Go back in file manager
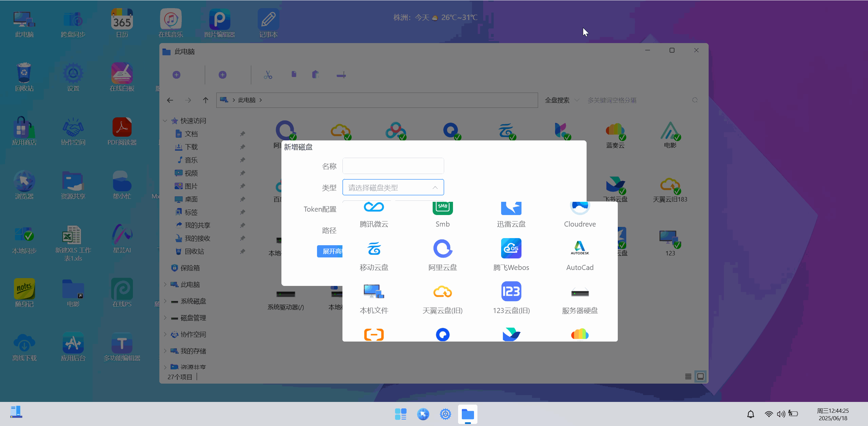868x426 pixels. 170,100
